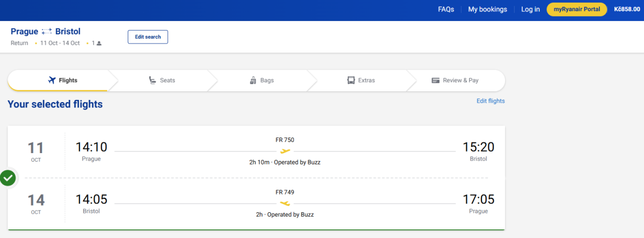Open the FAQs page
The width and height of the screenshot is (644, 238).
(446, 9)
